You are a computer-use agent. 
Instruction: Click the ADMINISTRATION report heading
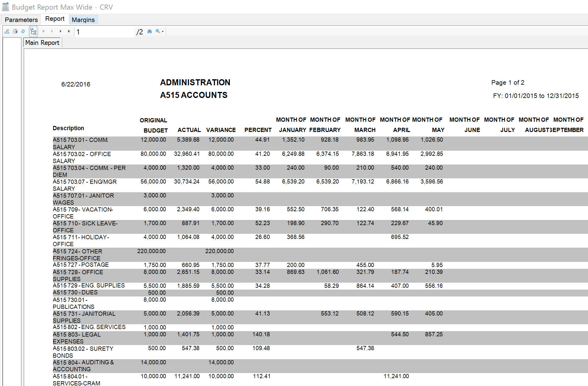(x=195, y=82)
